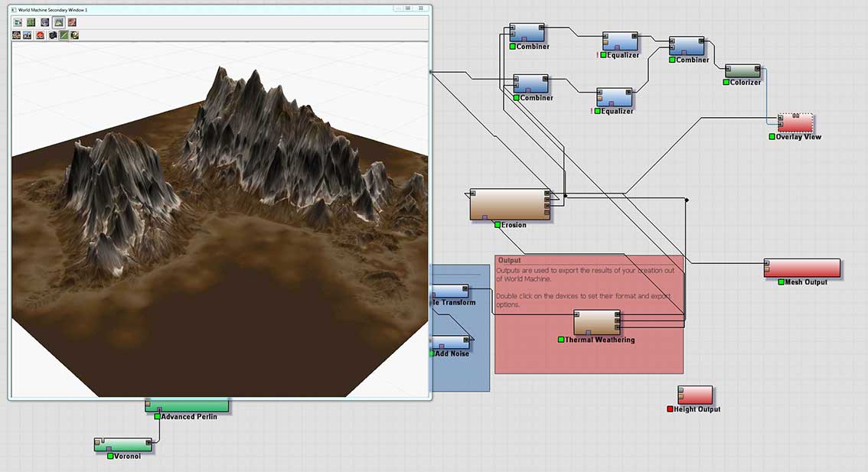The width and height of the screenshot is (868, 472).
Task: Open the globe explorer view icon
Action: pyautogui.click(x=45, y=23)
